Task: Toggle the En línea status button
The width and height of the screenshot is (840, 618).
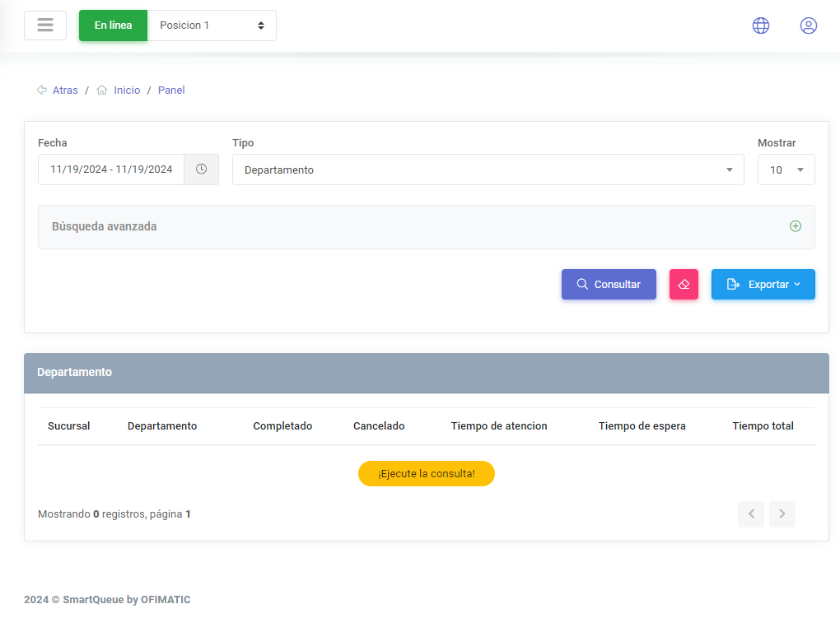Action: [113, 26]
